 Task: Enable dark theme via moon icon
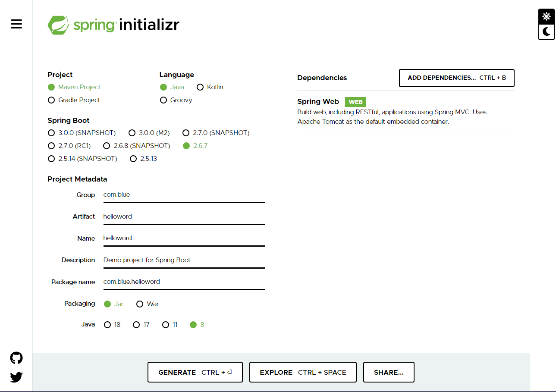tap(546, 32)
